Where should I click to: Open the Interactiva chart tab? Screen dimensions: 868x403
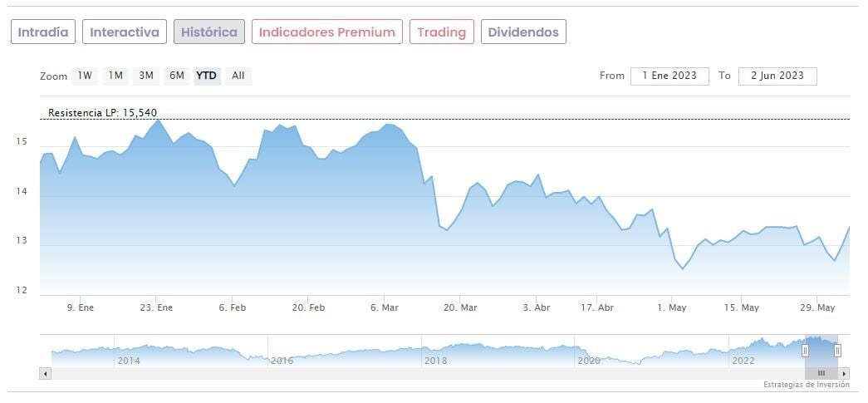pyautogui.click(x=125, y=32)
